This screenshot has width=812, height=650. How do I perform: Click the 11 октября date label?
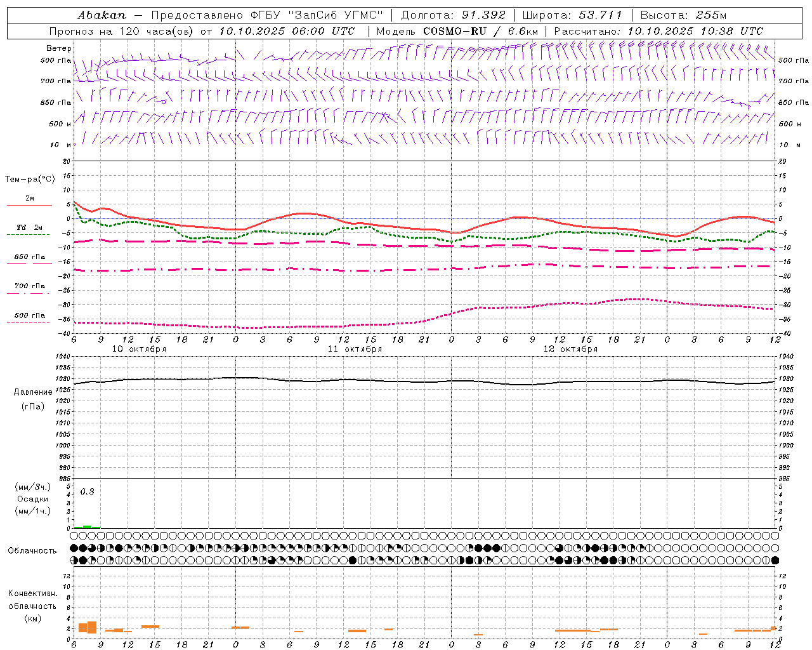[x=355, y=349]
